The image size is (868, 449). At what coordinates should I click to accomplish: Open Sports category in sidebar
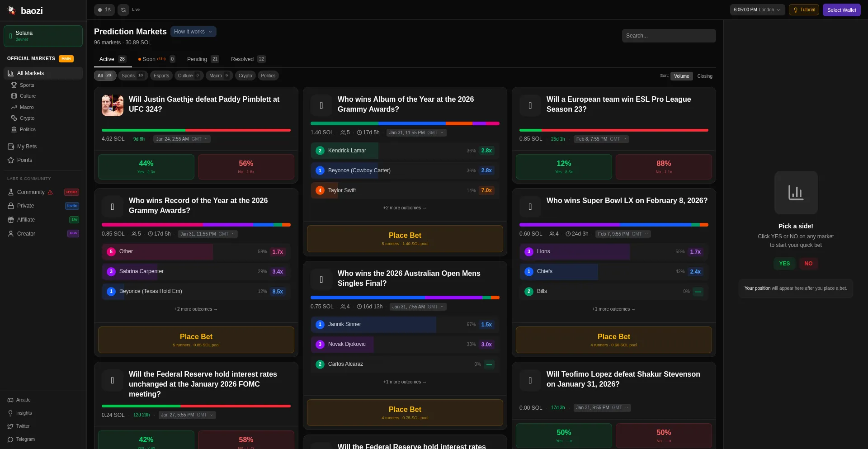pos(27,85)
